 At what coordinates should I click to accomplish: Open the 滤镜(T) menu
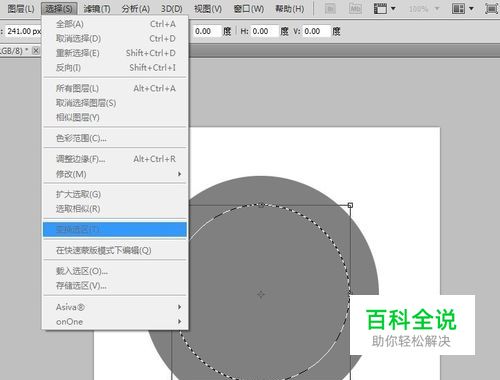pos(97,9)
